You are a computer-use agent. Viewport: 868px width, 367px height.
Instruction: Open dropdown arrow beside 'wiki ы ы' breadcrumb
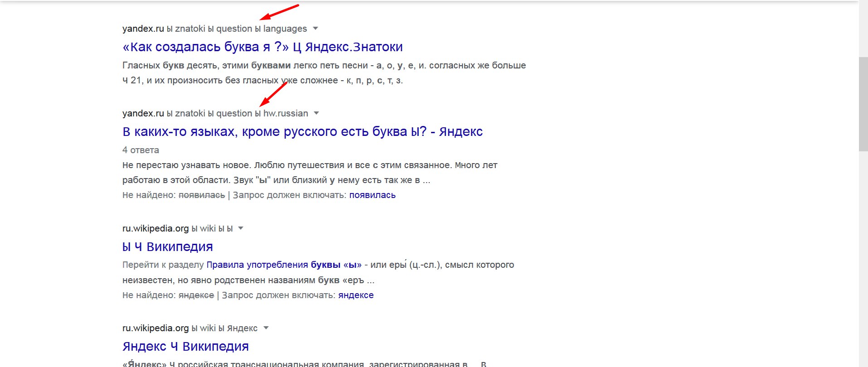[241, 228]
